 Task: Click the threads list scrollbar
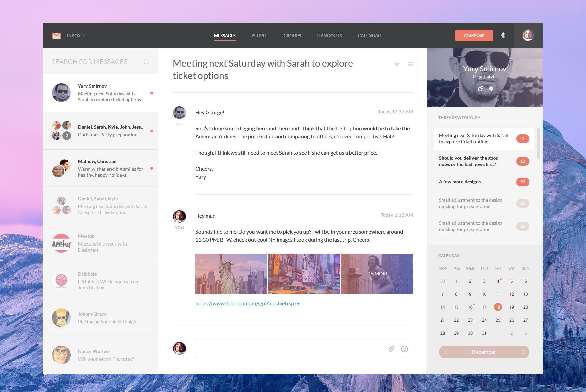(x=538, y=144)
